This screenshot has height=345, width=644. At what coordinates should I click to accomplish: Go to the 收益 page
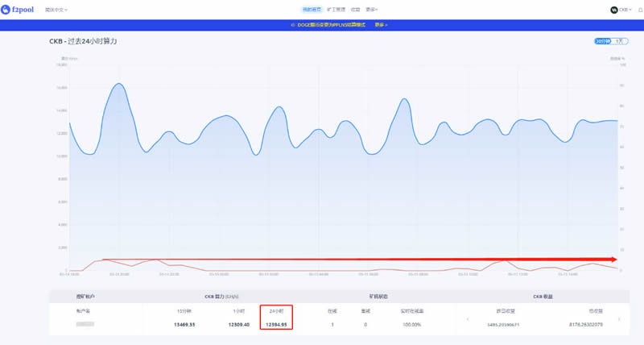(x=356, y=10)
